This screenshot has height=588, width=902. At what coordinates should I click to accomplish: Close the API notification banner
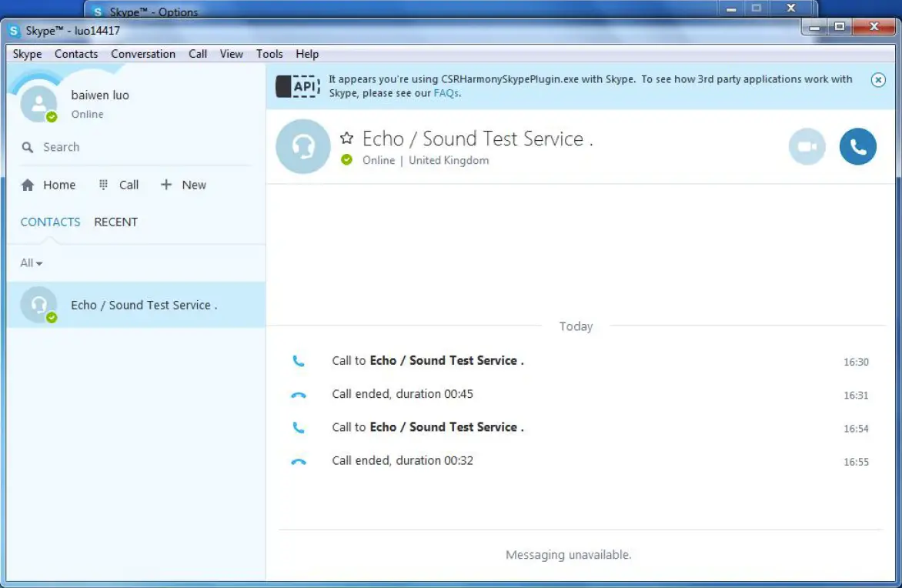[x=878, y=80]
